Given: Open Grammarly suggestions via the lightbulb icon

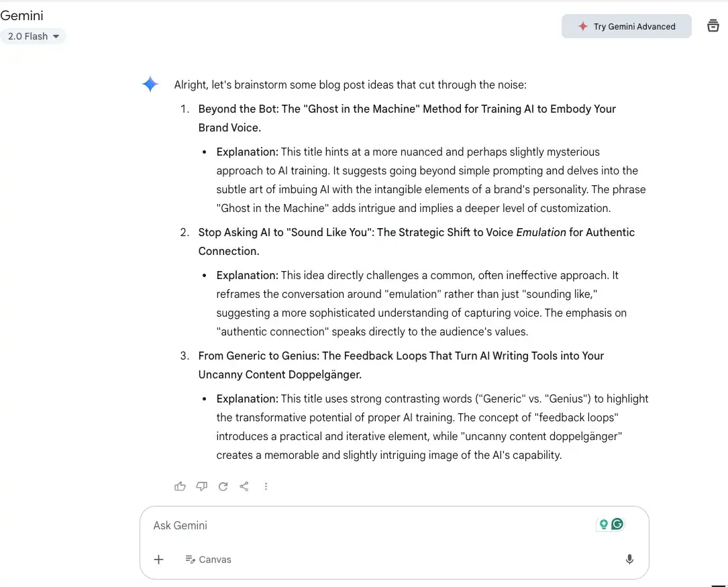Looking at the screenshot, I should (603, 524).
